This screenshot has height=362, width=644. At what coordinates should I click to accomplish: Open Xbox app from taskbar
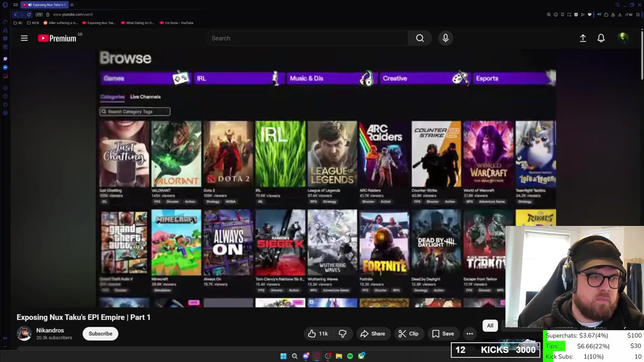tap(361, 356)
